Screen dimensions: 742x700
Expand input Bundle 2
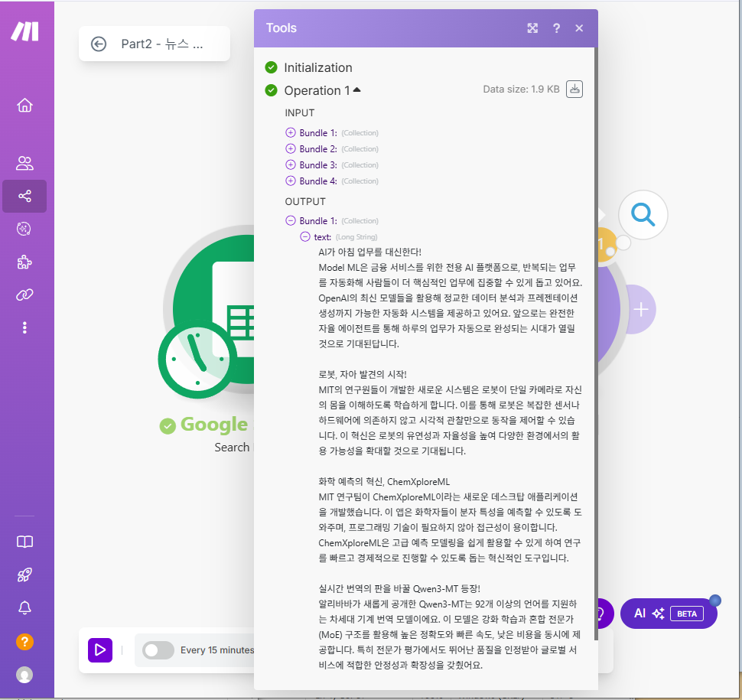pos(291,148)
